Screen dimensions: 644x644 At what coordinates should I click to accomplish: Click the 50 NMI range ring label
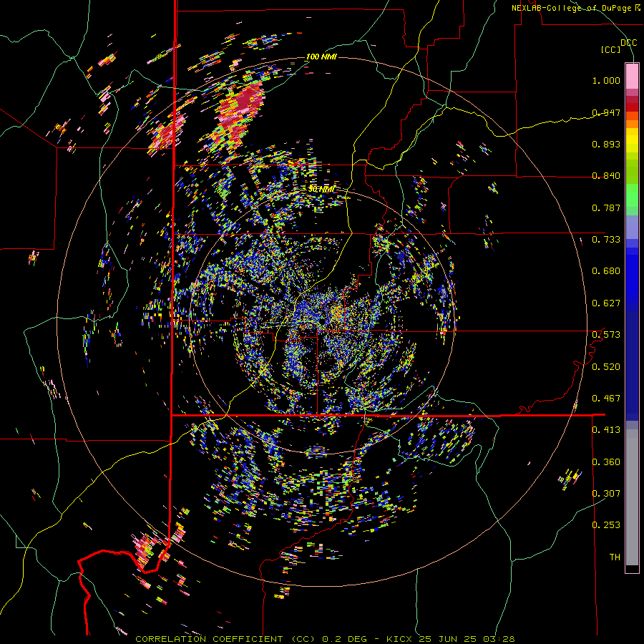pyautogui.click(x=321, y=190)
